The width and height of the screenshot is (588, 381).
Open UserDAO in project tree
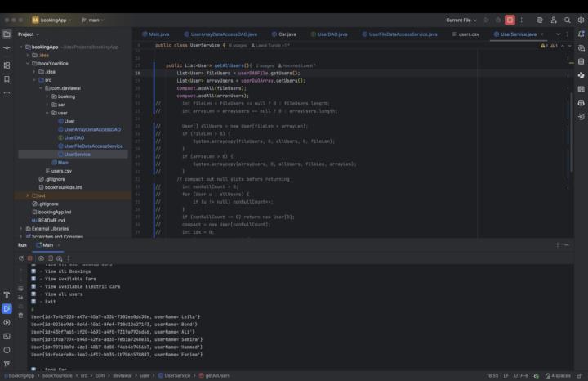pyautogui.click(x=71, y=137)
